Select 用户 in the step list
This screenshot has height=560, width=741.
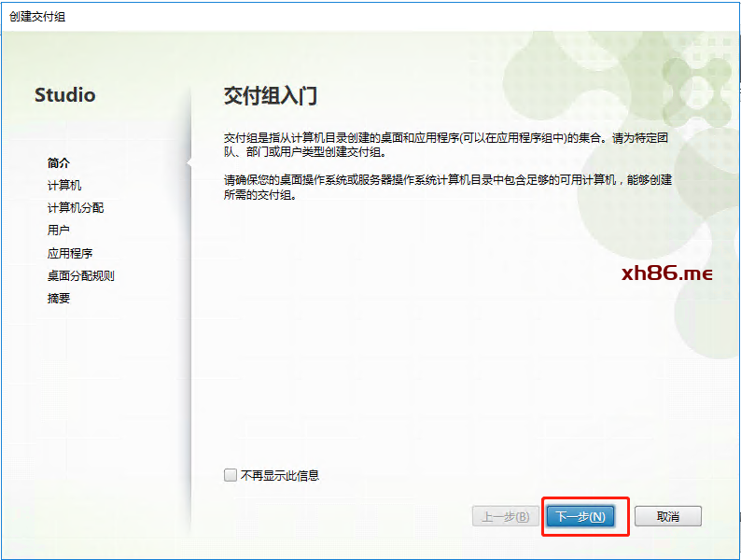click(x=59, y=231)
